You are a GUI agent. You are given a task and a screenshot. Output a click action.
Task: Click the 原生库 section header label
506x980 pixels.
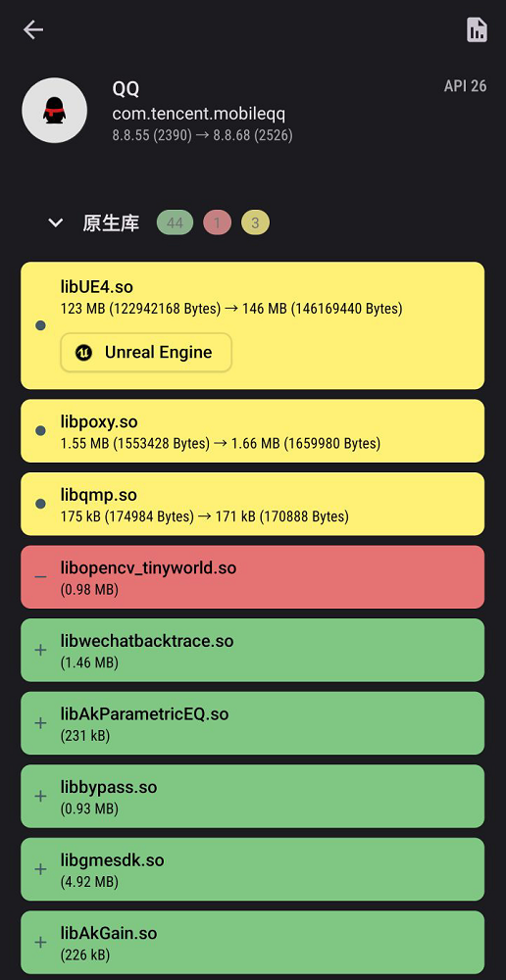[x=111, y=223]
